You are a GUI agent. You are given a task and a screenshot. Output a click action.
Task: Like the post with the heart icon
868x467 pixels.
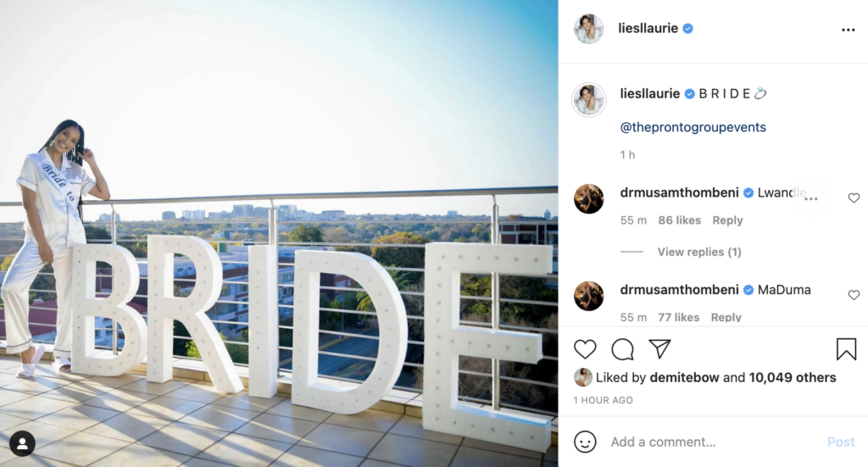[x=585, y=349]
